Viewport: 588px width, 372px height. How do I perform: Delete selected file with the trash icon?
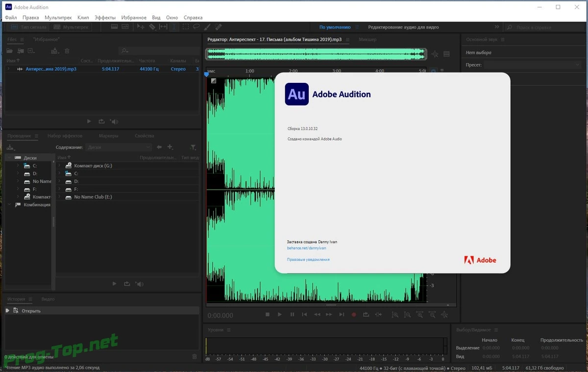point(67,51)
